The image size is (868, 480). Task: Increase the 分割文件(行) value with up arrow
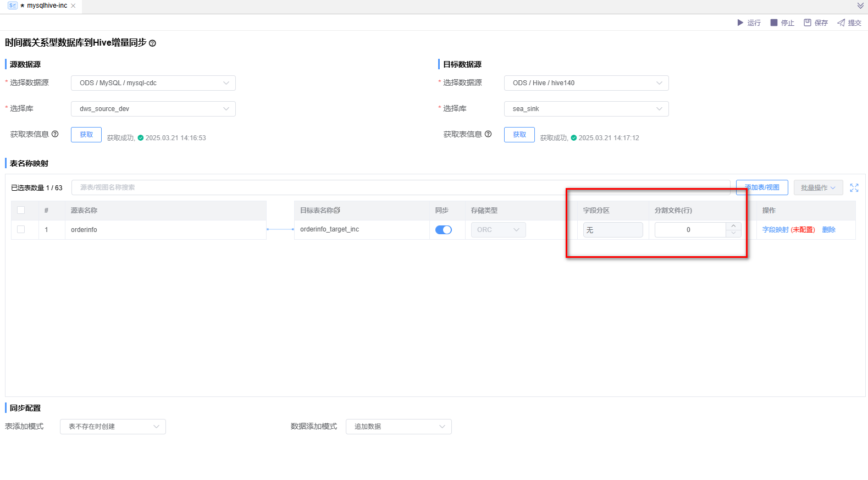pyautogui.click(x=733, y=226)
